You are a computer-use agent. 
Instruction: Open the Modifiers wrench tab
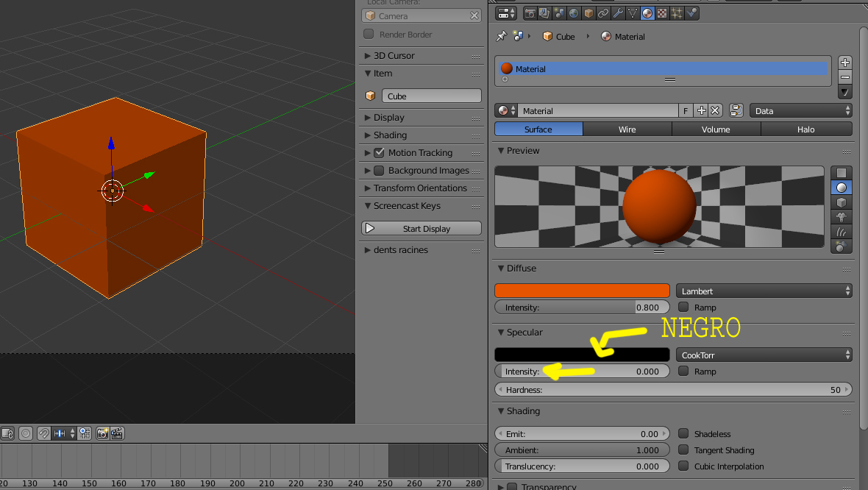pos(618,13)
